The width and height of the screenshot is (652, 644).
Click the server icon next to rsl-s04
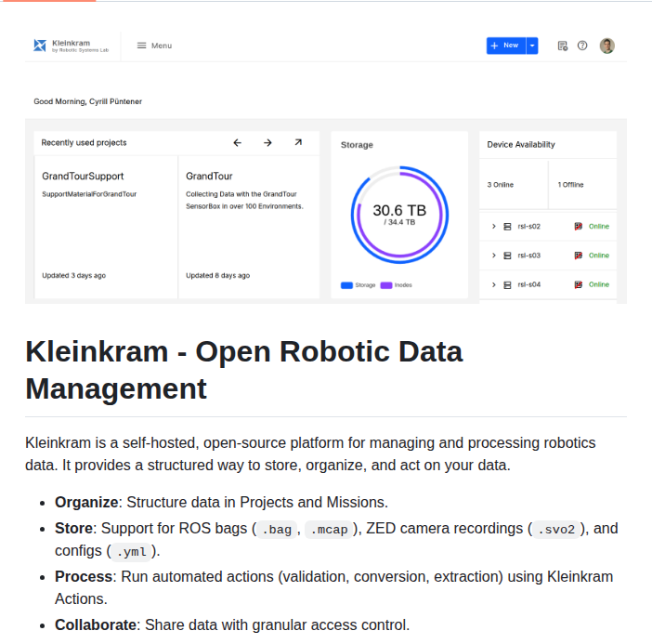[x=507, y=285]
